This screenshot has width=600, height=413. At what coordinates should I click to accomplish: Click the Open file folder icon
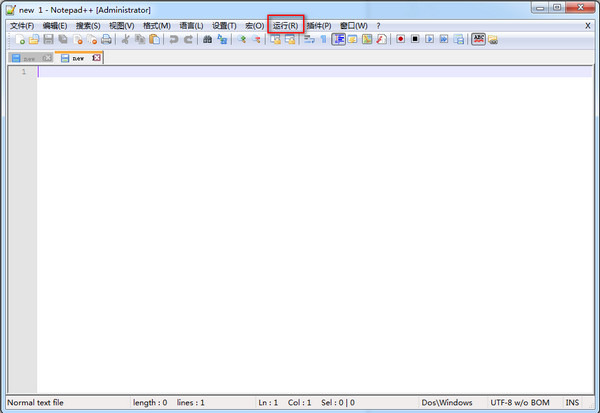[34, 39]
